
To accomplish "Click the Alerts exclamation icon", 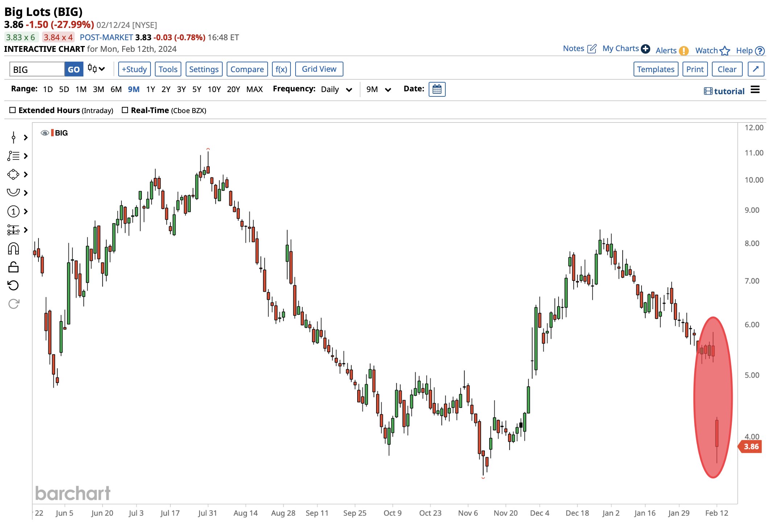I will [x=684, y=51].
